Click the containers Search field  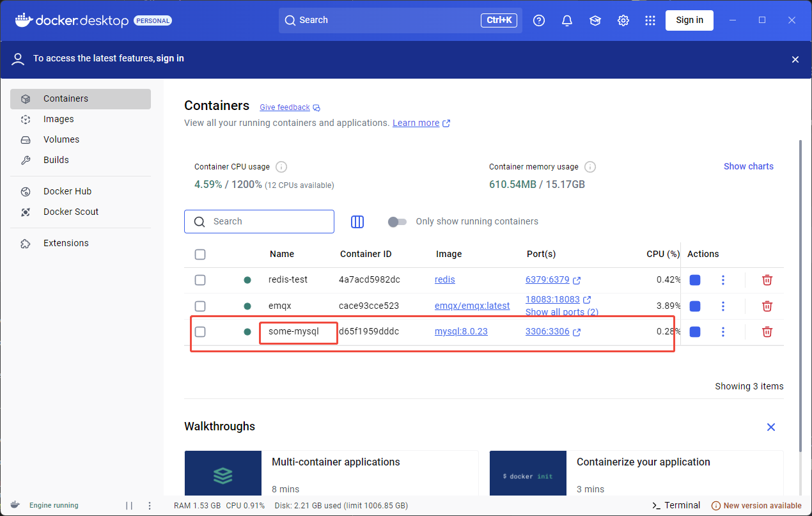pos(259,222)
